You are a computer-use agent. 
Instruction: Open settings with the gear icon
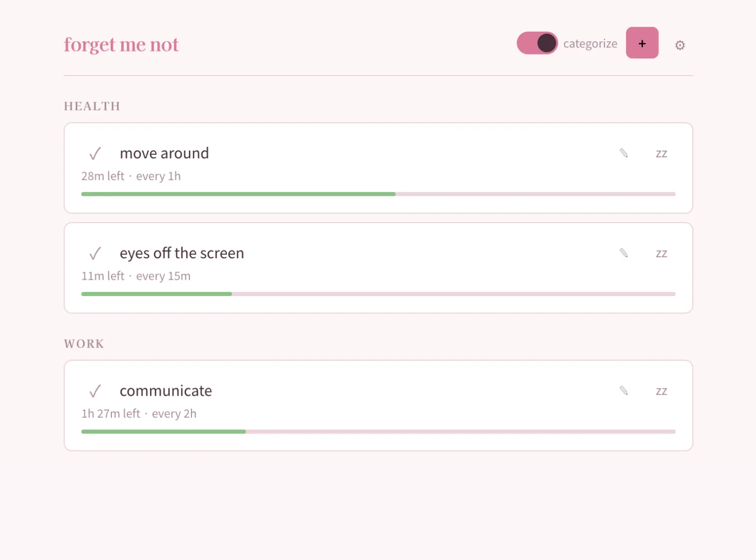point(680,45)
